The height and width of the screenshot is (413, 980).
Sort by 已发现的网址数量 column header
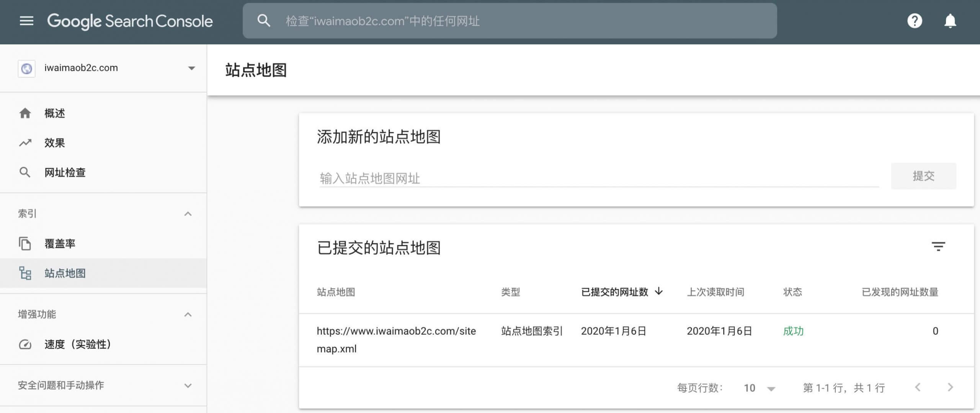(900, 292)
